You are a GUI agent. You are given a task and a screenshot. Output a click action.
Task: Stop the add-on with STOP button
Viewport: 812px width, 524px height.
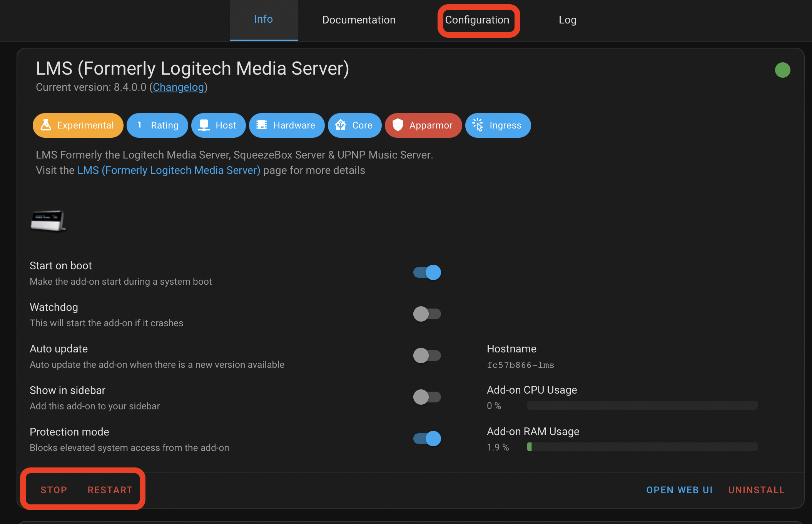pyautogui.click(x=54, y=490)
